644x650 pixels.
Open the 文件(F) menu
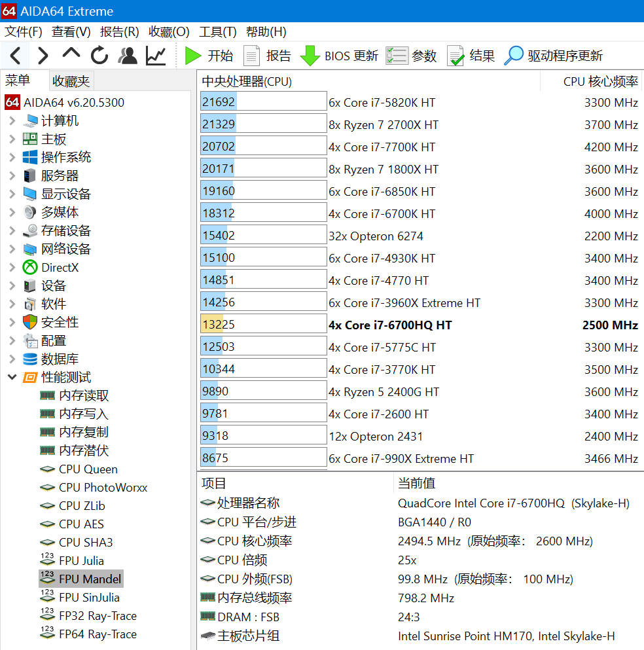pos(24,32)
